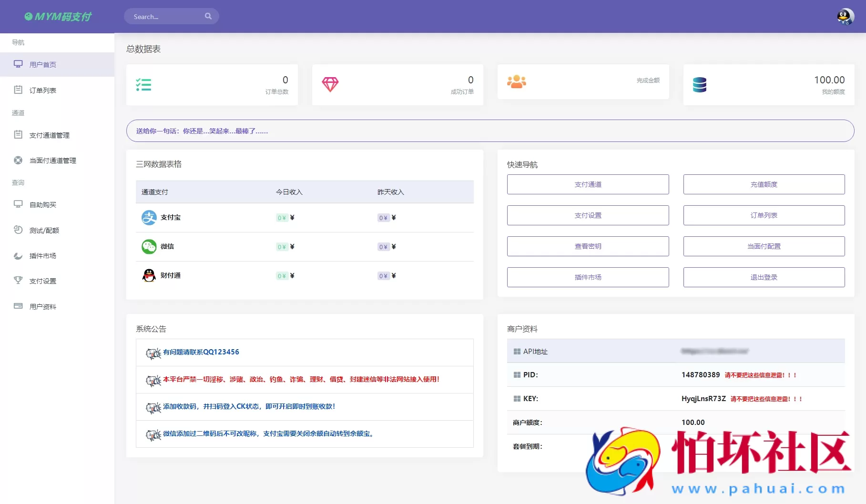Image resolution: width=866 pixels, height=504 pixels.
Task: Click the 插件市场 moon icon in sidebar
Action: [x=18, y=255]
